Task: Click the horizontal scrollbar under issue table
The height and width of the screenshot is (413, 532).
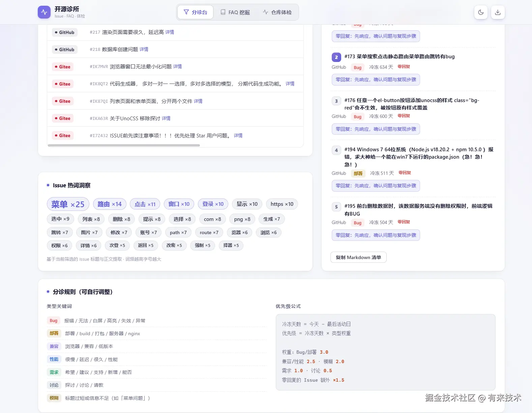Action: click(x=124, y=146)
